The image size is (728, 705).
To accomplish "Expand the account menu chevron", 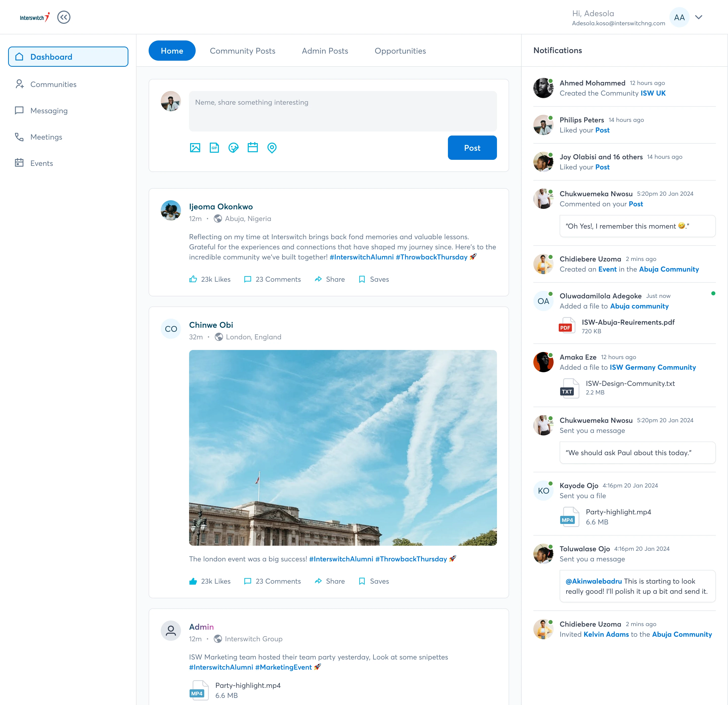I will pyautogui.click(x=699, y=17).
